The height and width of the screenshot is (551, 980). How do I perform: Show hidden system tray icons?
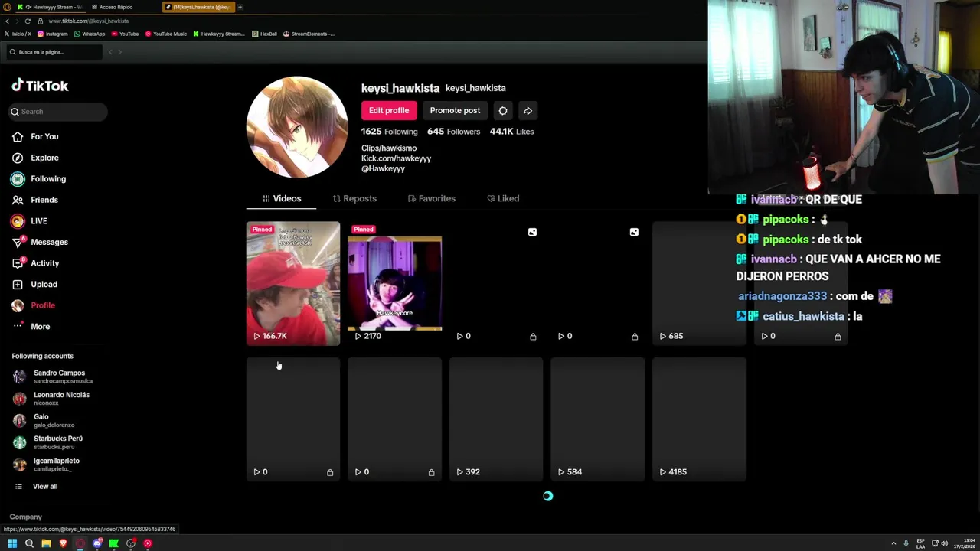point(893,543)
